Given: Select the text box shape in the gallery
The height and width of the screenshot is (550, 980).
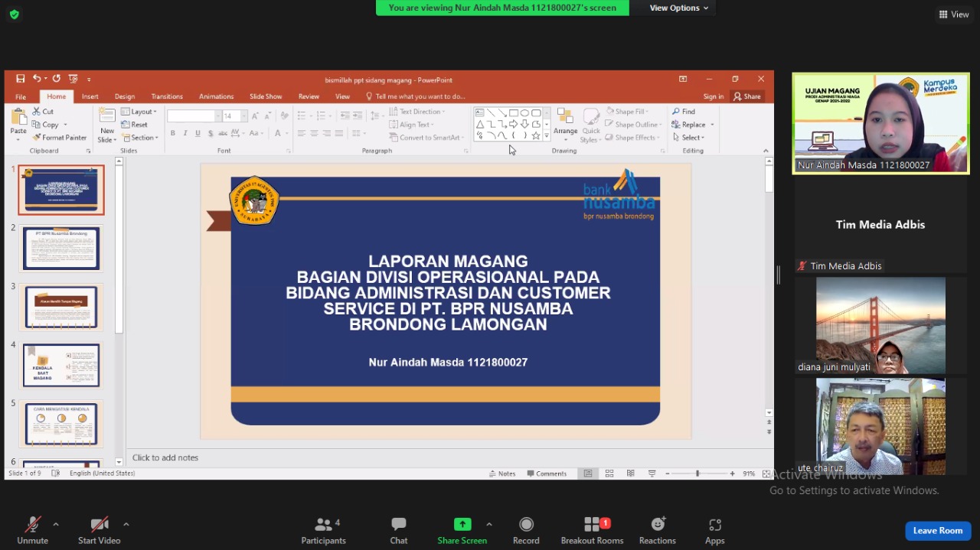Looking at the screenshot, I should (x=479, y=112).
